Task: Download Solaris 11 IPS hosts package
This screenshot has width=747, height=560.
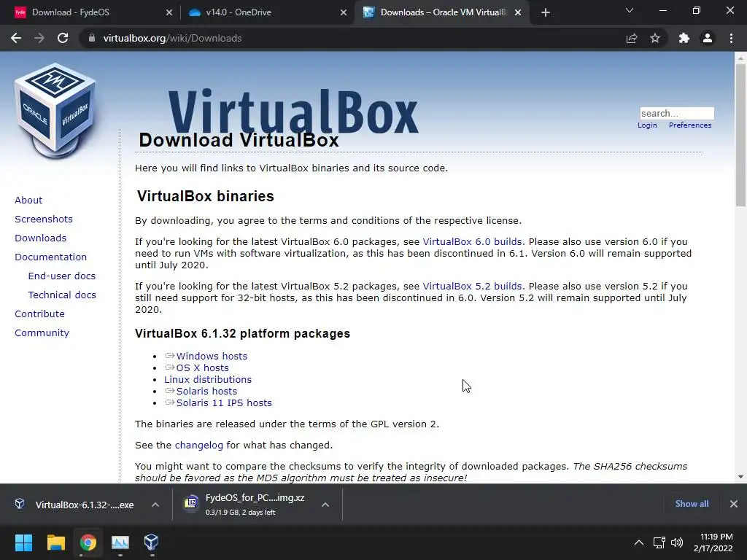Action: (x=224, y=402)
